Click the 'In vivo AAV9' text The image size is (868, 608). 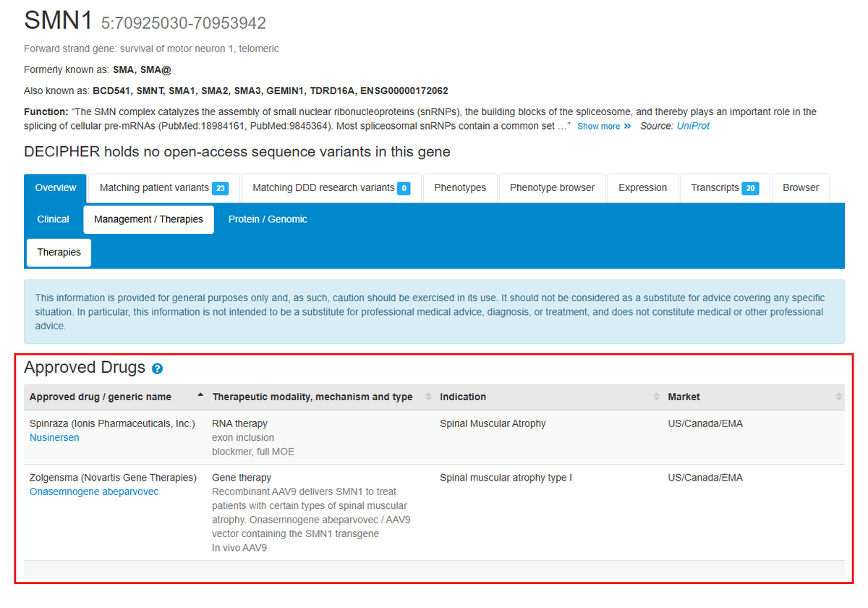[x=239, y=548]
